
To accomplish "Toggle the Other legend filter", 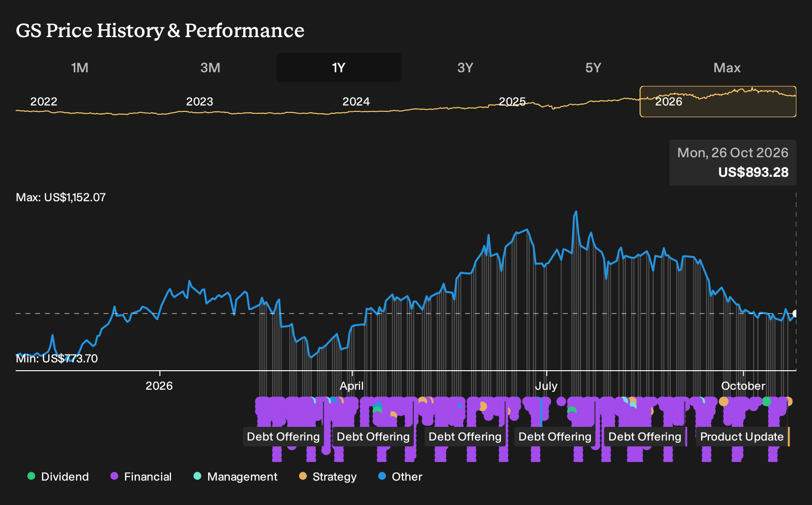I will tap(400, 476).
